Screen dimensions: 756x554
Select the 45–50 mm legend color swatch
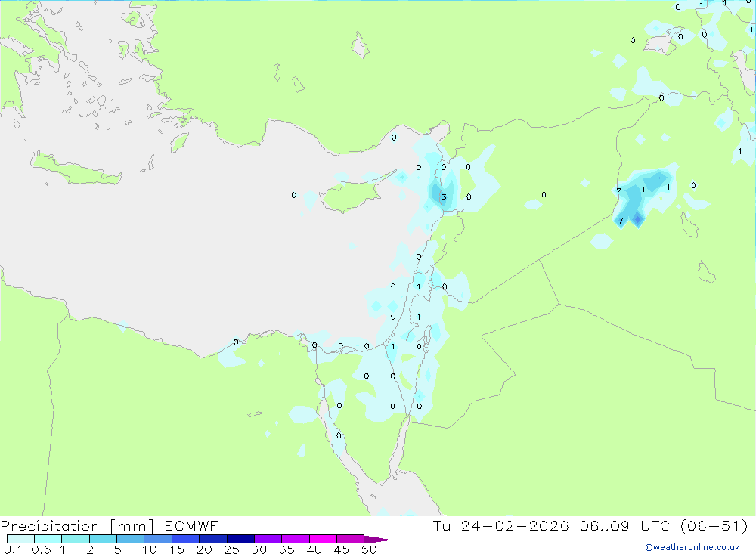point(350,539)
